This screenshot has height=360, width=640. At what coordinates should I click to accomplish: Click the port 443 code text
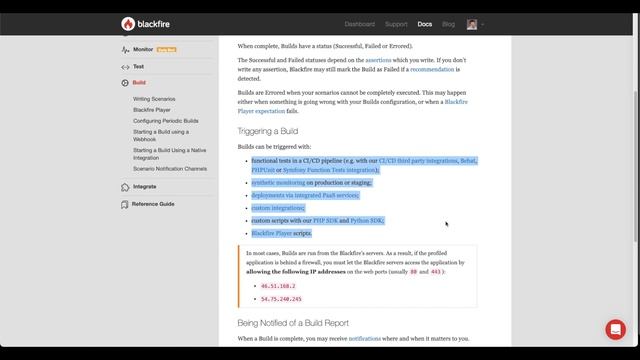[436, 272]
